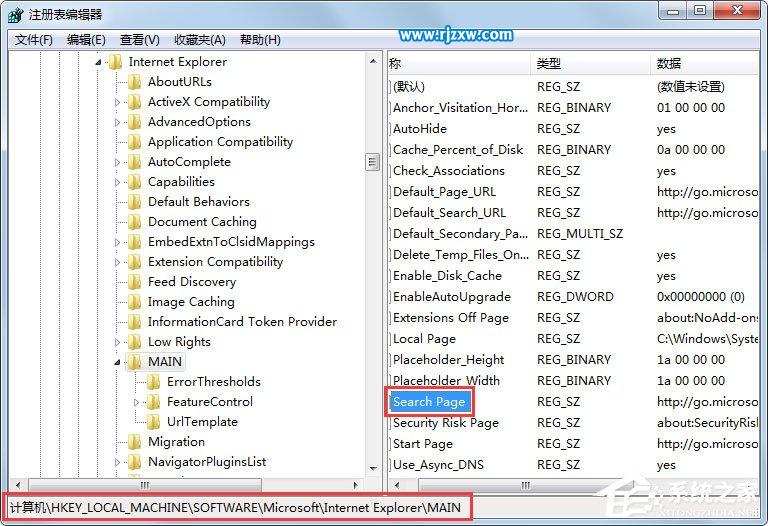Open the 编辑(E) menu

(x=86, y=40)
